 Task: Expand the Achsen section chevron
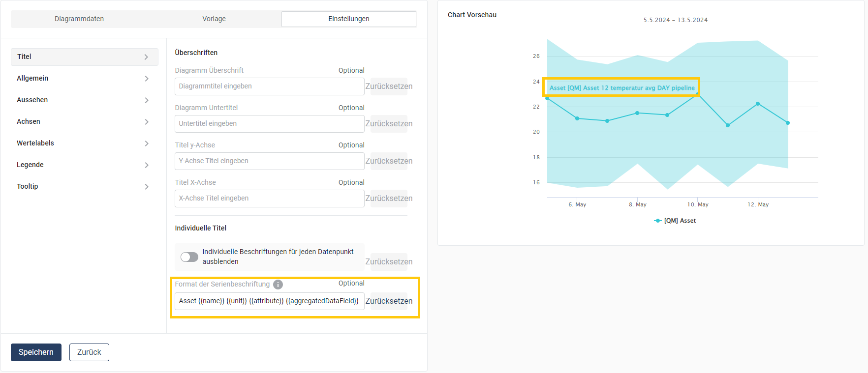pyautogui.click(x=146, y=122)
